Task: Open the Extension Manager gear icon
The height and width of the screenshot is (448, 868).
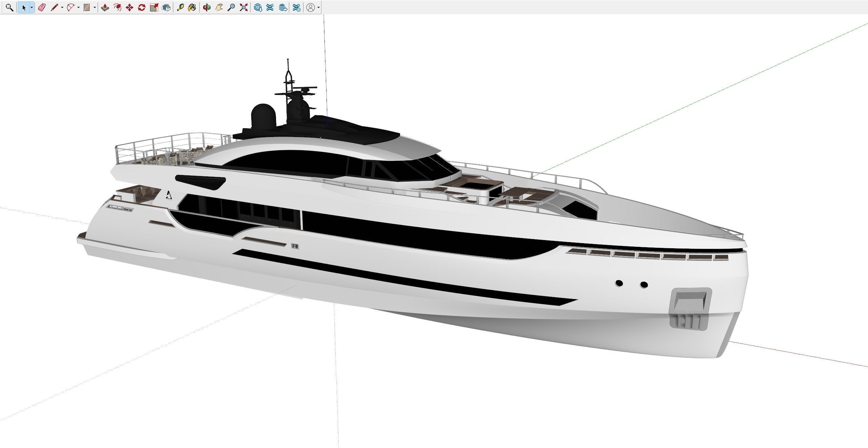Action: (296, 7)
